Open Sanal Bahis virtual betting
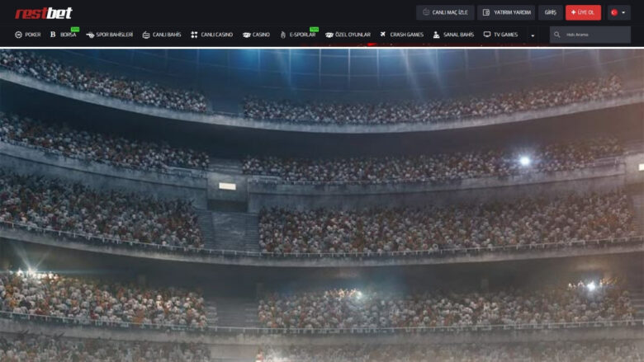 (453, 35)
